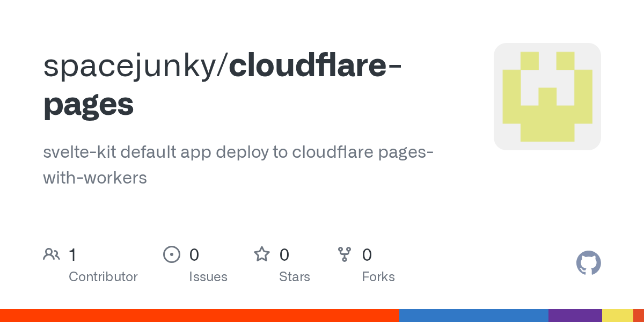Click the contributors people icon
The width and height of the screenshot is (644, 322).
coord(52,254)
